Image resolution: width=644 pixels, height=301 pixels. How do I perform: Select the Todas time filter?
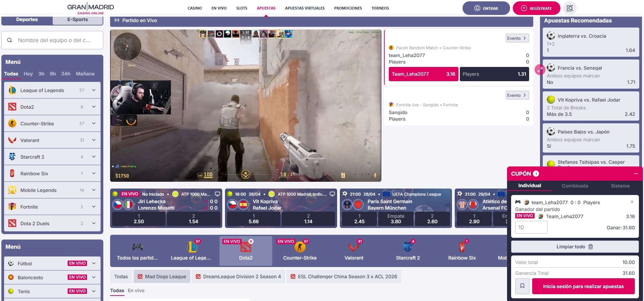(x=11, y=74)
